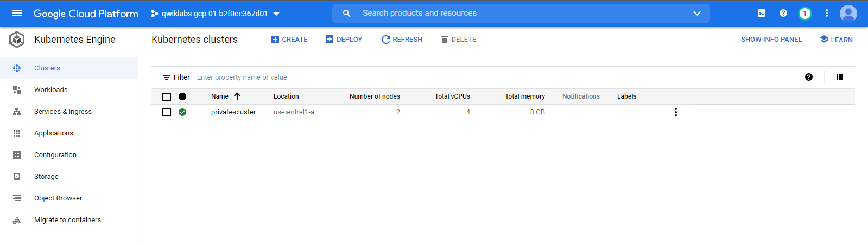Click the Kubernetes Engine hexagon logo

click(x=17, y=39)
